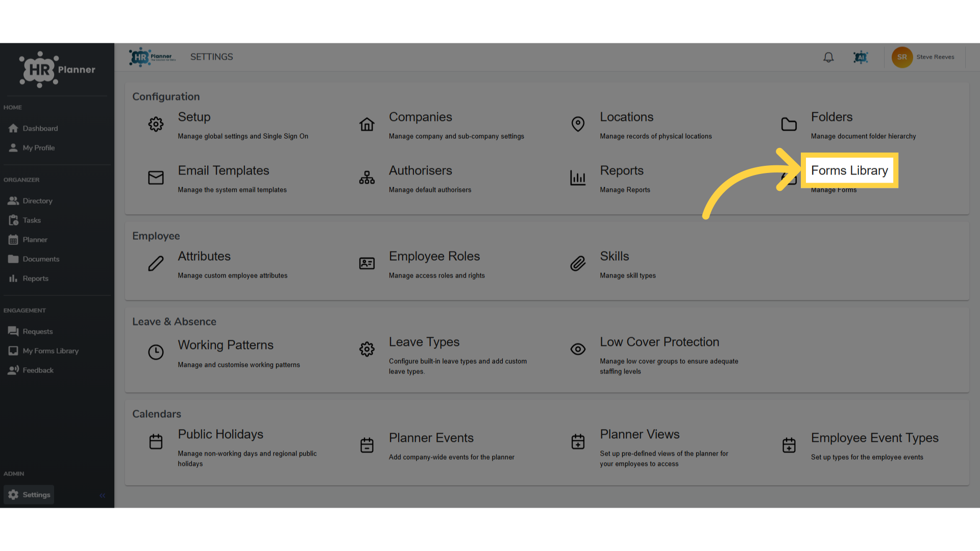Click the Locations pin icon
The width and height of the screenshot is (980, 551).
pos(578,124)
